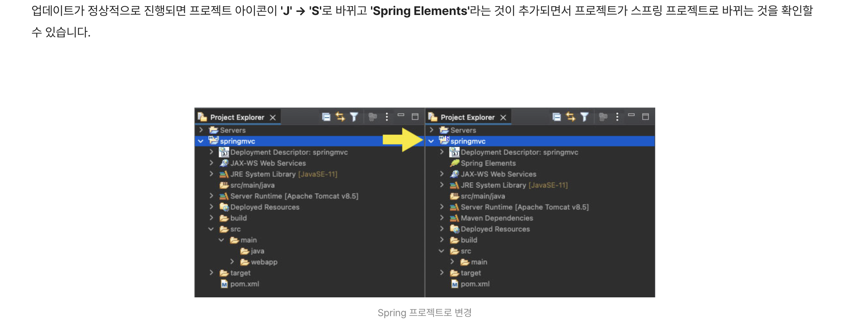Click Deployed Resources icon in left panel
This screenshot has width=868, height=335.
224,207
